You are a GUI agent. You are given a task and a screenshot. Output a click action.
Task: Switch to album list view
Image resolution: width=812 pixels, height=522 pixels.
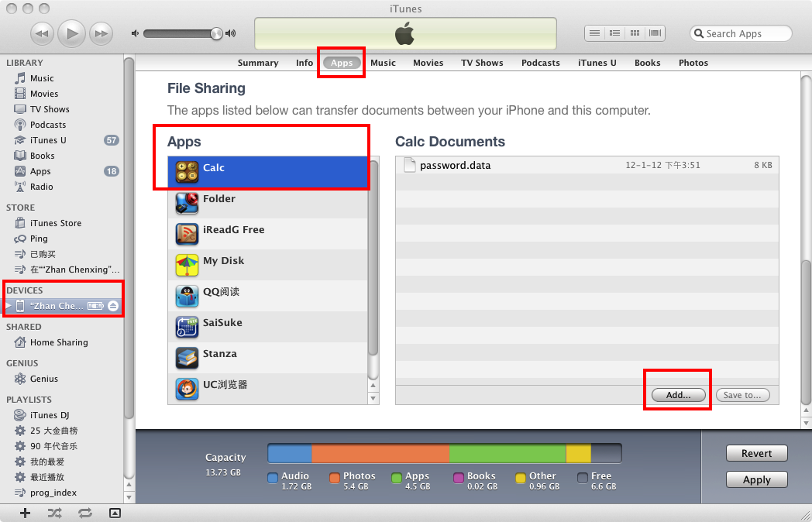point(614,33)
